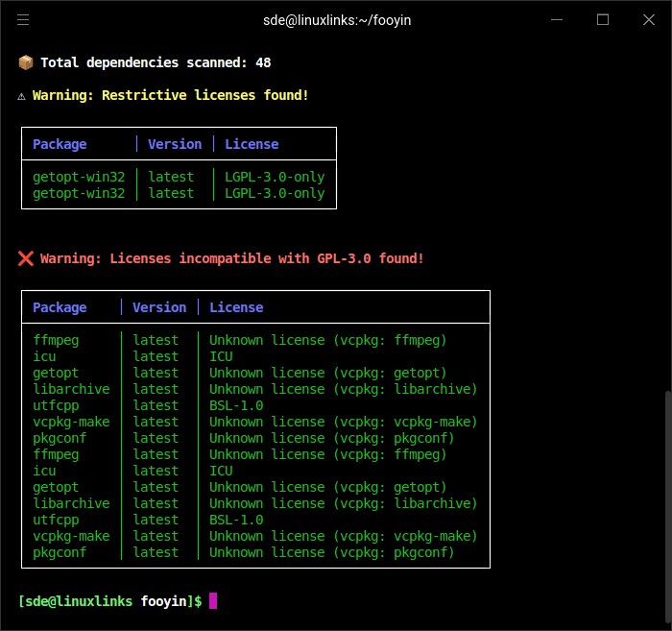Click the red cross error icon
Image resolution: width=672 pixels, height=631 pixels.
(26, 258)
